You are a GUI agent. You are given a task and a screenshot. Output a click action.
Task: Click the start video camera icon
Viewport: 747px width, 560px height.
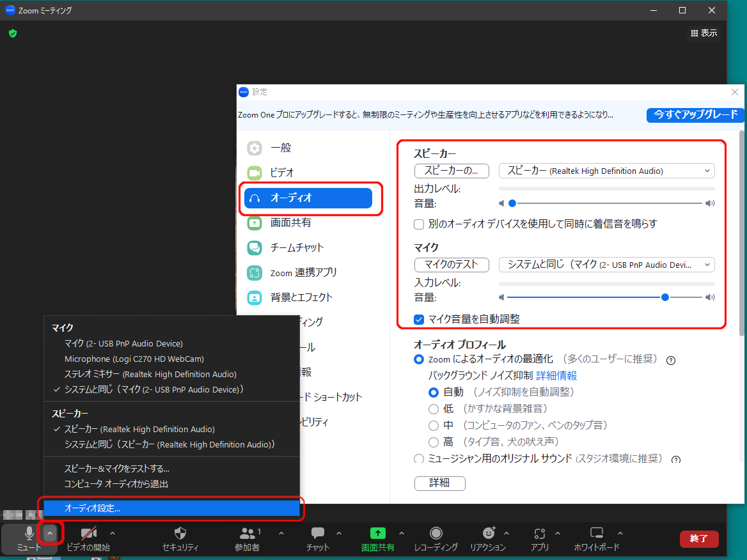tap(89, 533)
